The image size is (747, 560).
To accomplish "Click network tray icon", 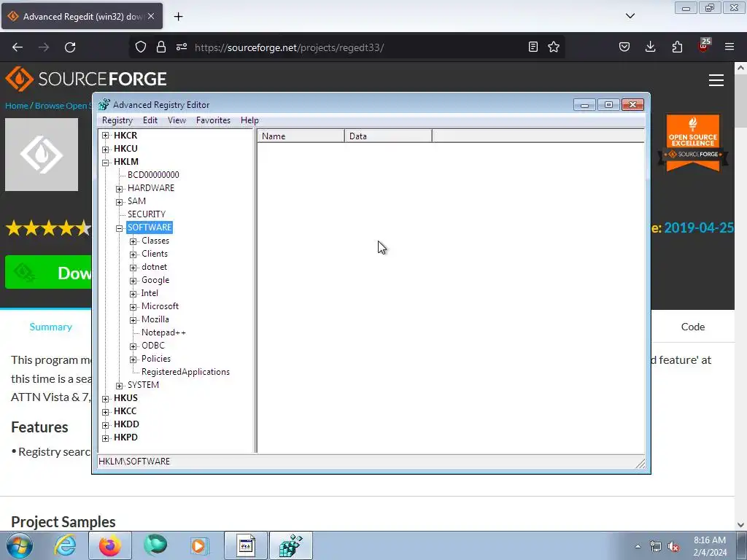I will [656, 547].
